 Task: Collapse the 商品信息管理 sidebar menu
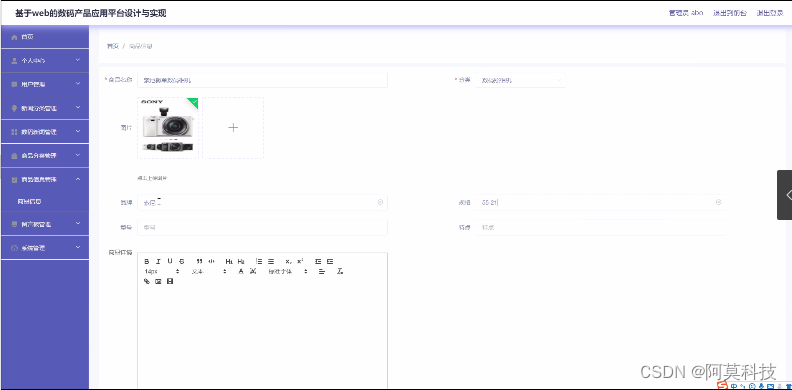click(x=44, y=179)
